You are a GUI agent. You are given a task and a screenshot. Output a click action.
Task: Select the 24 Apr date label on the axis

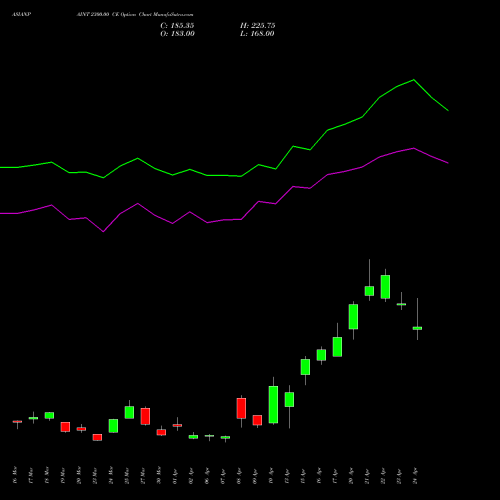pos(415,475)
